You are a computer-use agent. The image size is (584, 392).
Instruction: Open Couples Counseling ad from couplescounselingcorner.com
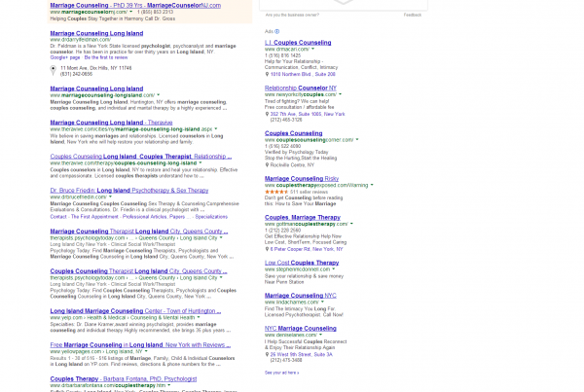pyautogui.click(x=294, y=133)
